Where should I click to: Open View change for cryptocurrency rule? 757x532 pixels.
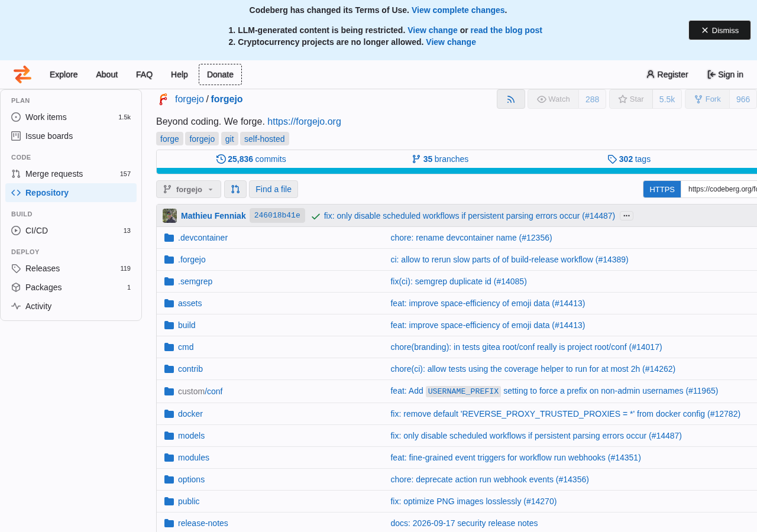pos(451,42)
